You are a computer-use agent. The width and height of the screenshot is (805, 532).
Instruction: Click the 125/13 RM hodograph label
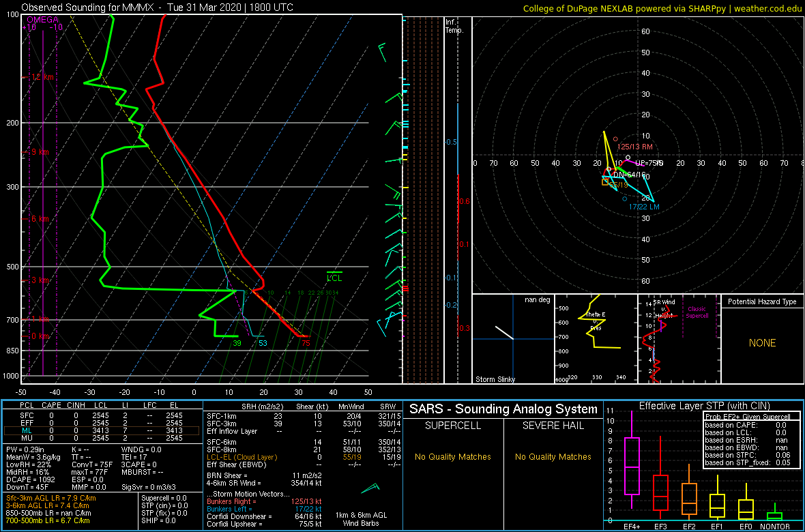pyautogui.click(x=635, y=147)
